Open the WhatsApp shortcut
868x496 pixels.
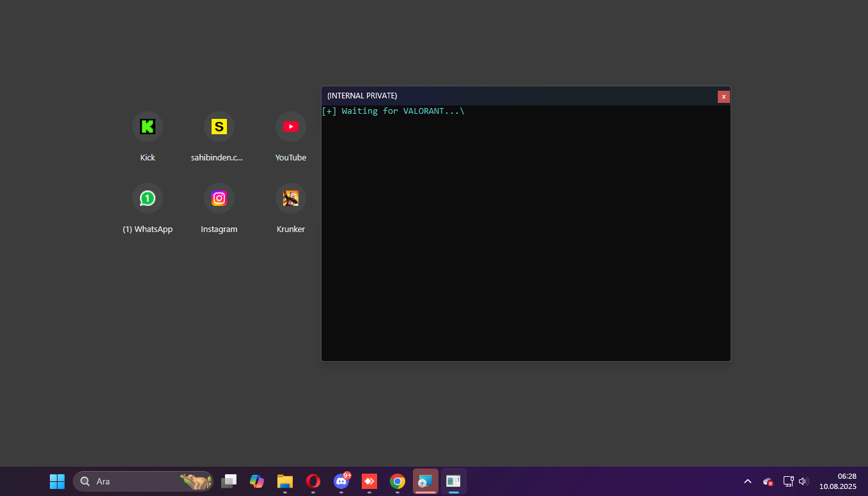148,199
